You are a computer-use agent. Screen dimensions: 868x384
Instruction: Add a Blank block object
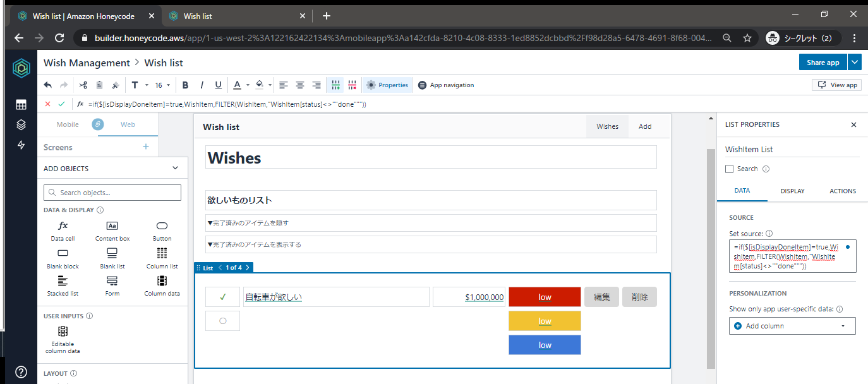[x=63, y=258]
